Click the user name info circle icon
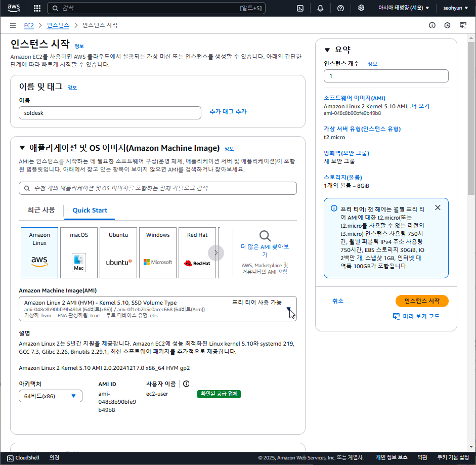Image resolution: width=476 pixels, height=465 pixels. click(x=186, y=384)
